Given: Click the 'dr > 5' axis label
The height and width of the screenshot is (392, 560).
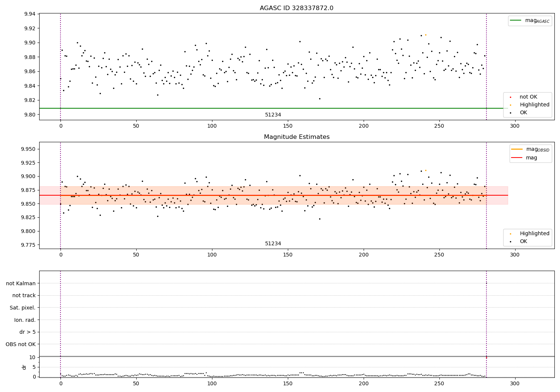Looking at the screenshot, I should 28,332.
